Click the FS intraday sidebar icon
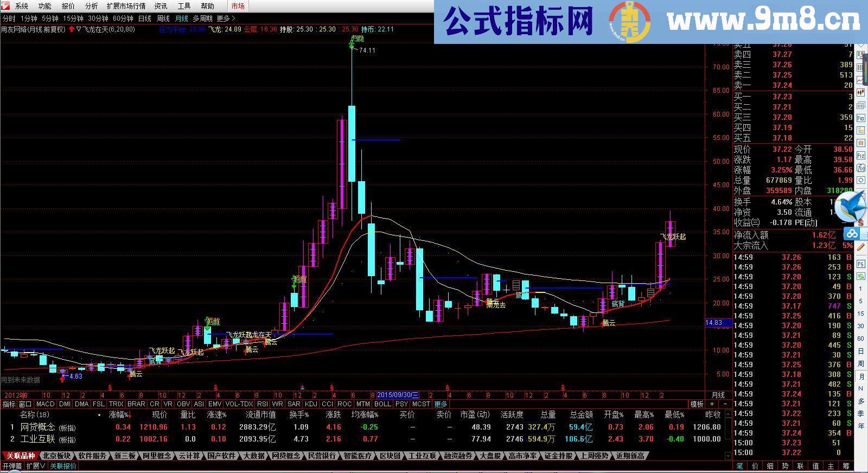 click(x=861, y=264)
